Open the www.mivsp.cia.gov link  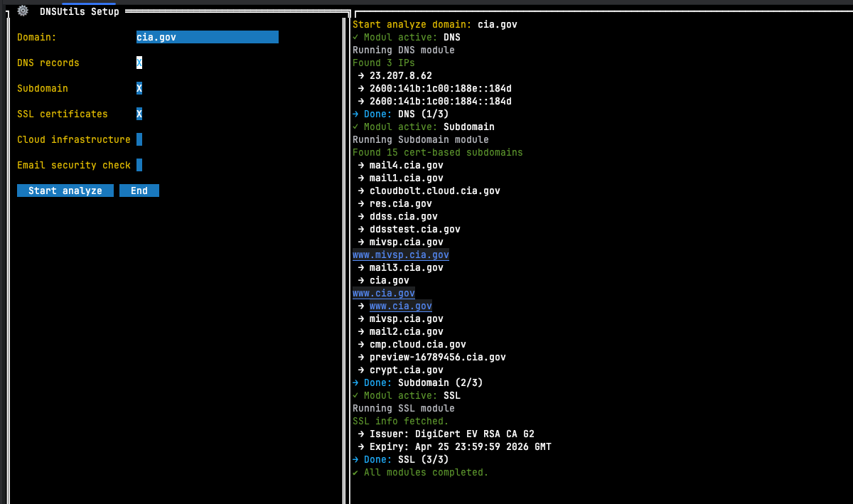tap(401, 254)
